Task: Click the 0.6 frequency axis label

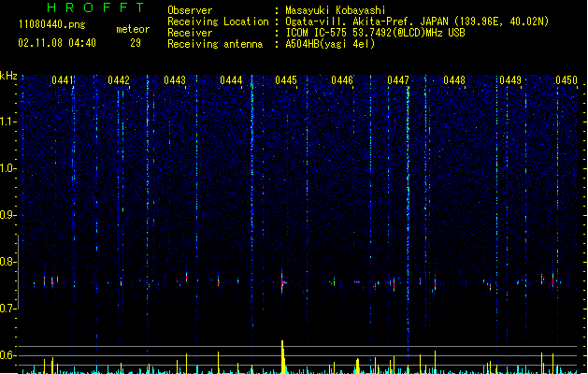Action: tap(7, 355)
